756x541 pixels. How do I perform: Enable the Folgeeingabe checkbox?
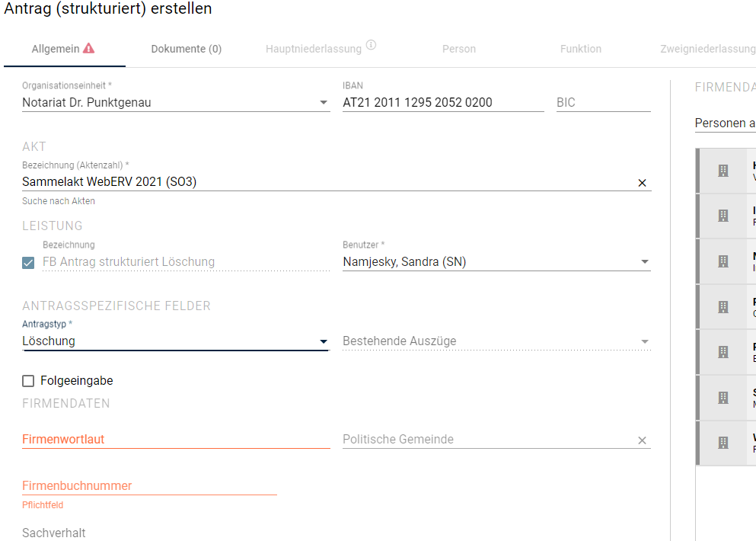pyautogui.click(x=28, y=381)
